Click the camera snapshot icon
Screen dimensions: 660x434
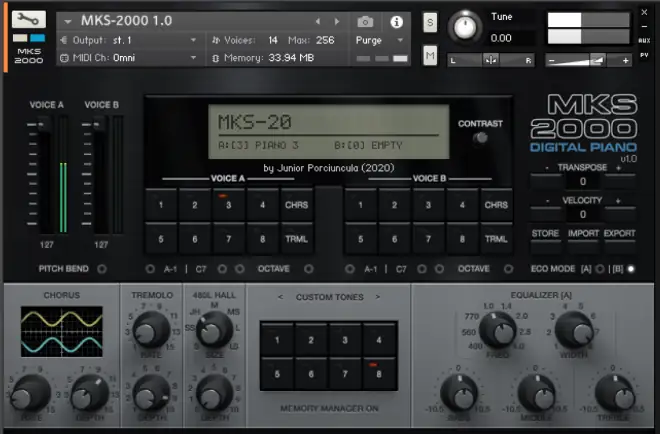coord(365,22)
